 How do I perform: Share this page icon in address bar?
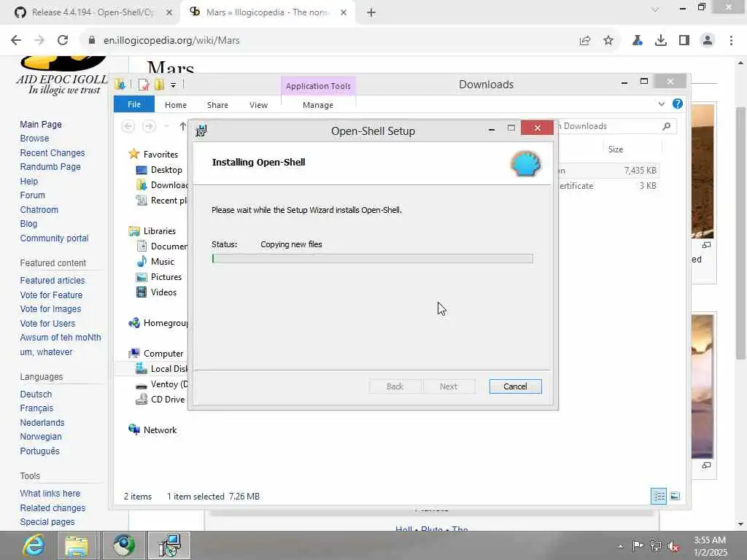(585, 41)
